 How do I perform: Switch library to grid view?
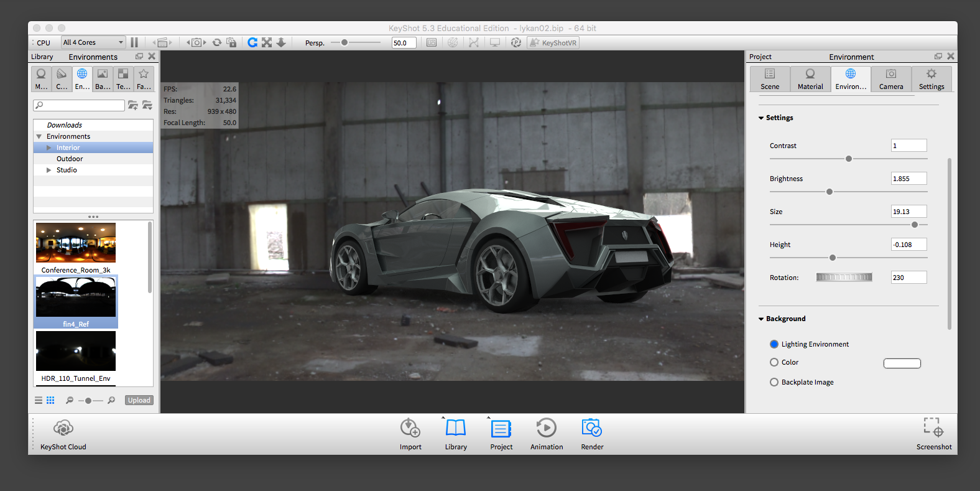(50, 400)
